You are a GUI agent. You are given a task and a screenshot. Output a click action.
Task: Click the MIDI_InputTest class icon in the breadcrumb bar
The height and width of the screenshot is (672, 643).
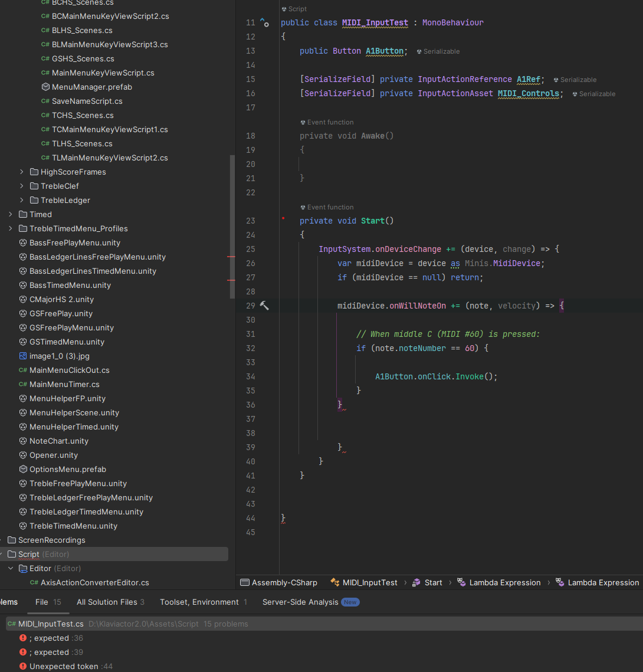pyautogui.click(x=334, y=582)
